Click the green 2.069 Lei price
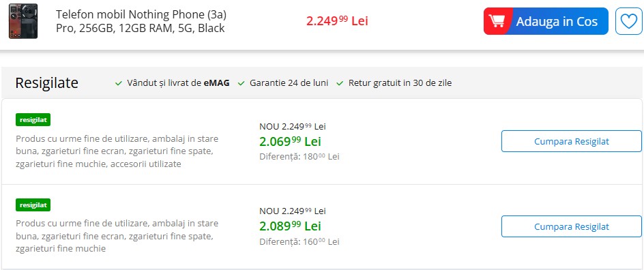The height and width of the screenshot is (270, 644). pyautogui.click(x=291, y=142)
